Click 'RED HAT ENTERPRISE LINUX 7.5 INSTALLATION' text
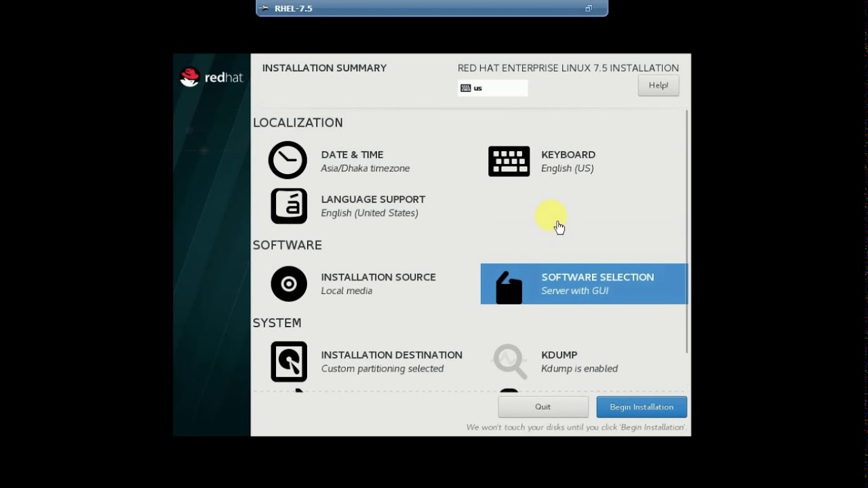The width and height of the screenshot is (868, 488). pos(568,68)
